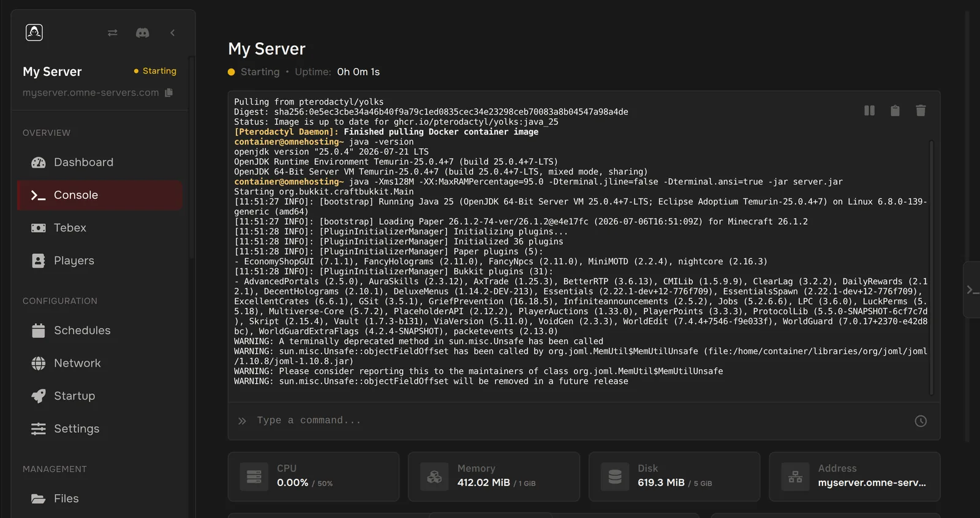Expand the right-edge console side panel tab
This screenshot has height=518, width=980.
pyautogui.click(x=971, y=290)
